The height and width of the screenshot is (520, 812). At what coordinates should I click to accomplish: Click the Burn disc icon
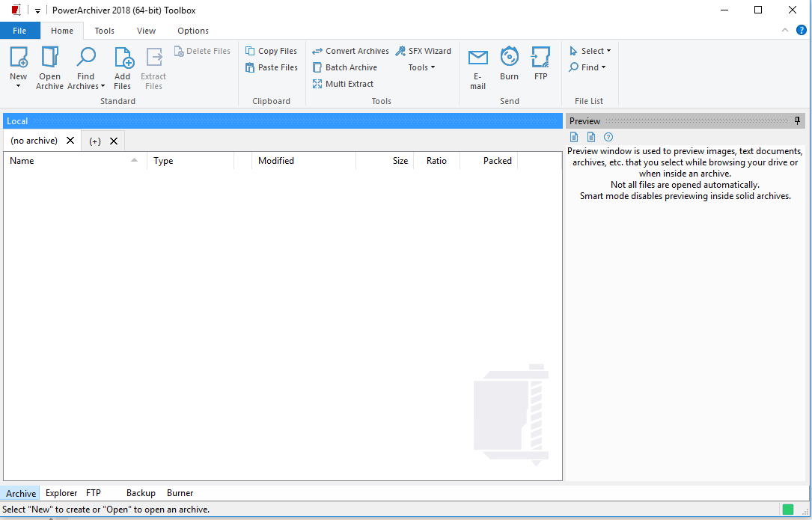pos(509,56)
